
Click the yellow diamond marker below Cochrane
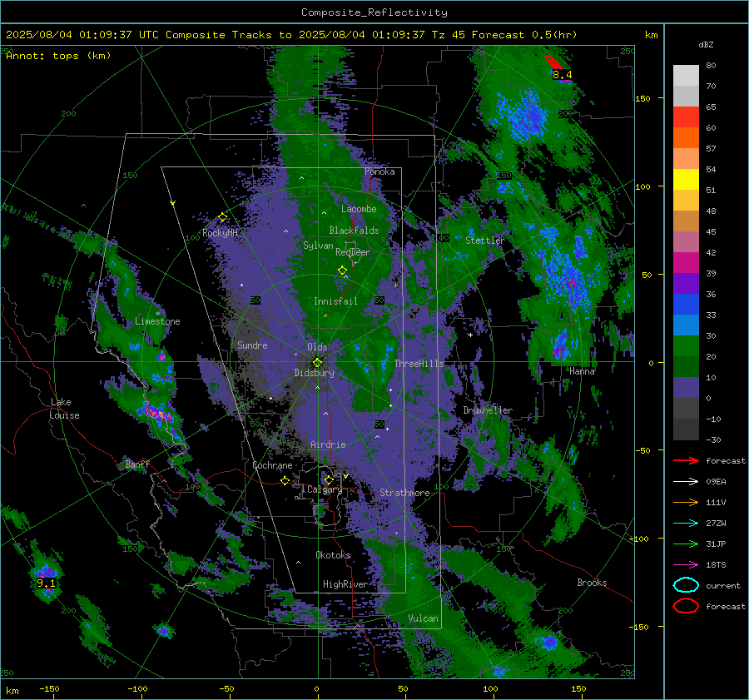tap(285, 481)
